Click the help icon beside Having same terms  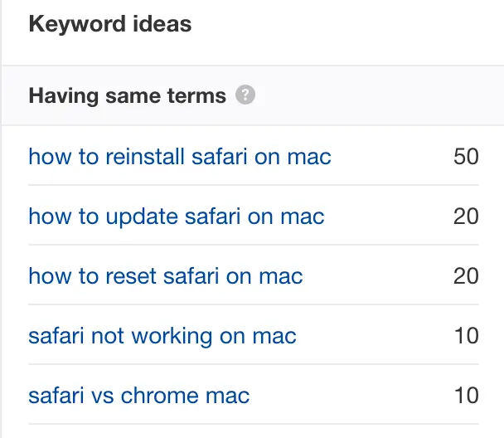click(245, 95)
